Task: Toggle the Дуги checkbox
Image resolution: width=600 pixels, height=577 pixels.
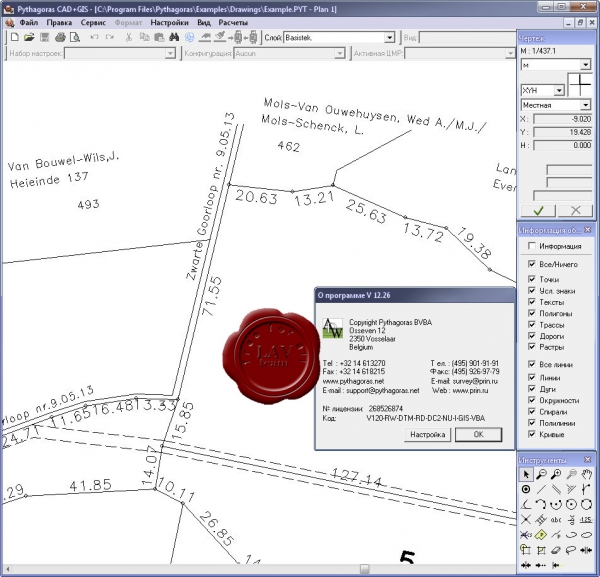Action: coord(532,389)
